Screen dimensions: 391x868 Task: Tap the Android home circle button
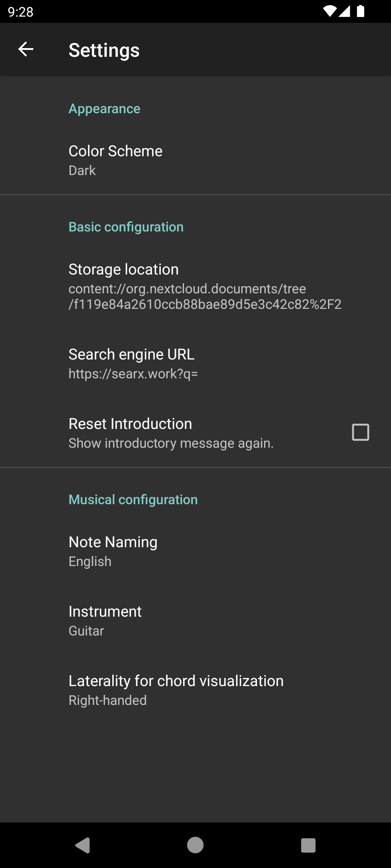point(195,845)
